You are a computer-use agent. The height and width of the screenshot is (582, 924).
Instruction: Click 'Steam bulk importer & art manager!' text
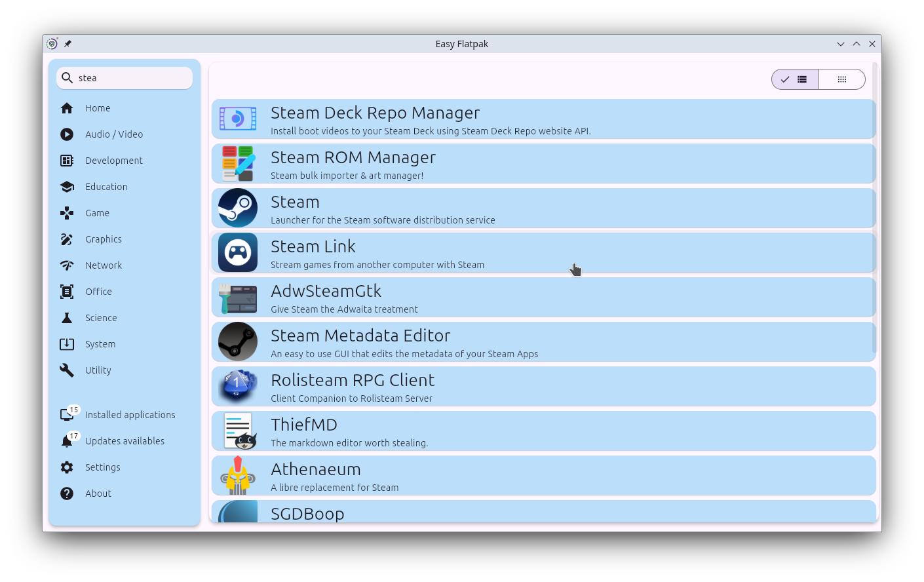tap(347, 176)
